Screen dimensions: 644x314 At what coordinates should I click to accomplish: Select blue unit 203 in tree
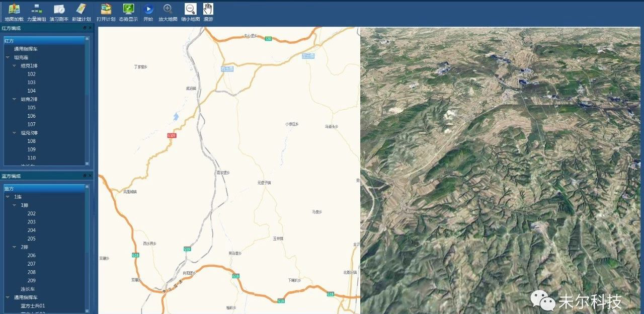32,222
